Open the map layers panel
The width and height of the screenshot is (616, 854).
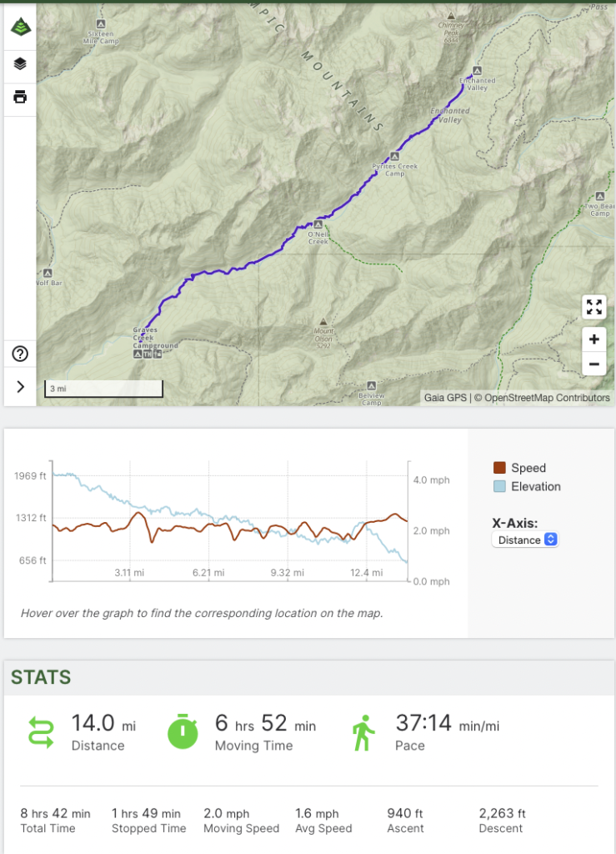coord(20,63)
